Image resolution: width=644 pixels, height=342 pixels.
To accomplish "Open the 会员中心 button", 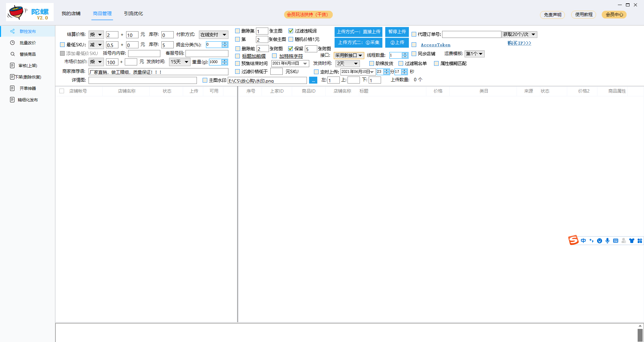I will (x=614, y=14).
